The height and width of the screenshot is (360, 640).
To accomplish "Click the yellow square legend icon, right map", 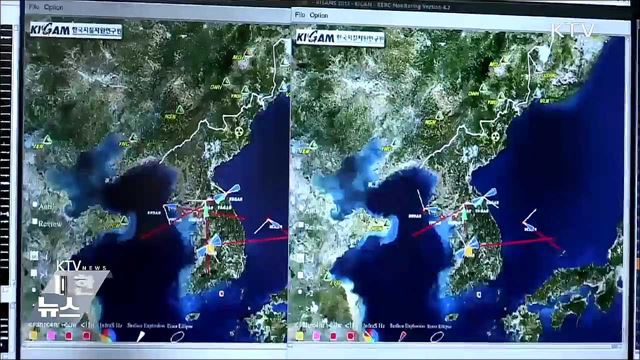I will click(300, 336).
